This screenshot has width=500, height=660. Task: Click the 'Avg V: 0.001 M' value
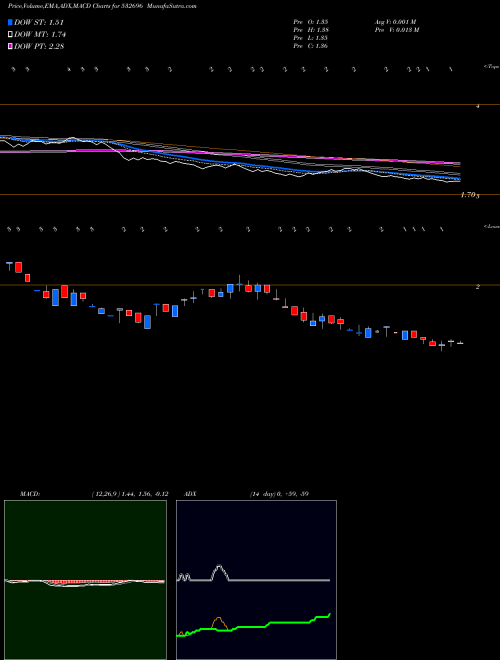pyautogui.click(x=395, y=21)
